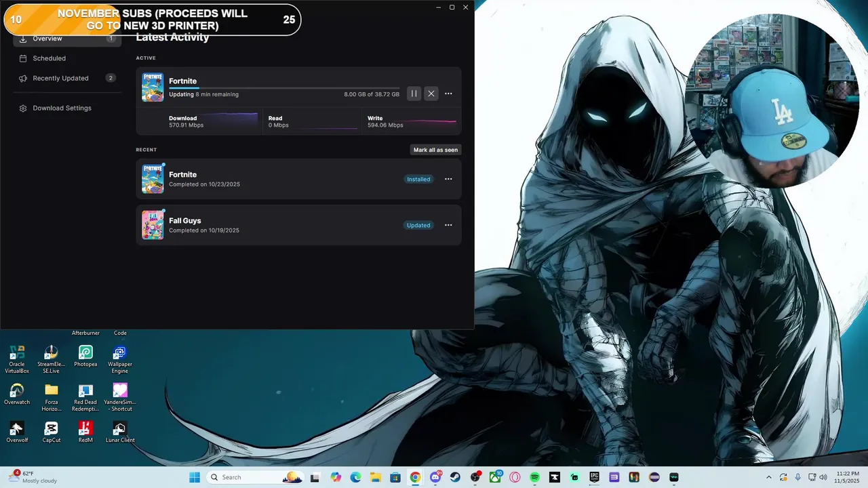This screenshot has width=868, height=488.
Task: Click the Fall Guys game thumbnail
Action: tap(153, 225)
